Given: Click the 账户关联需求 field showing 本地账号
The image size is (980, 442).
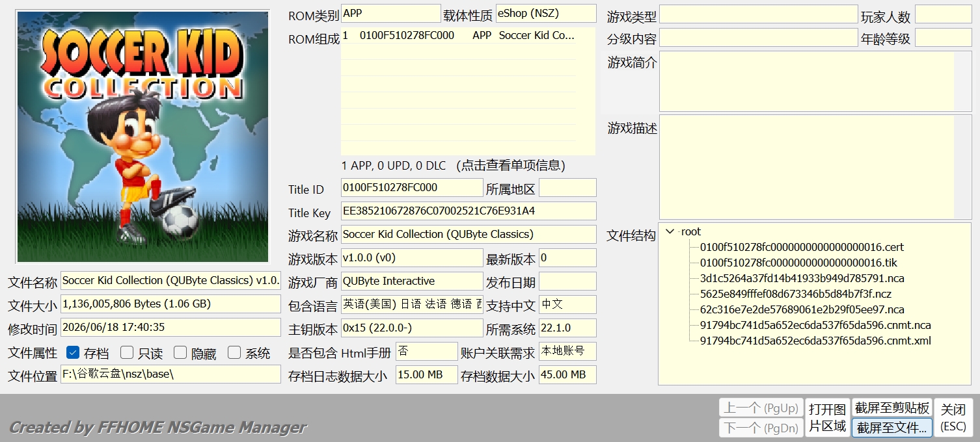Looking at the screenshot, I should tap(567, 351).
